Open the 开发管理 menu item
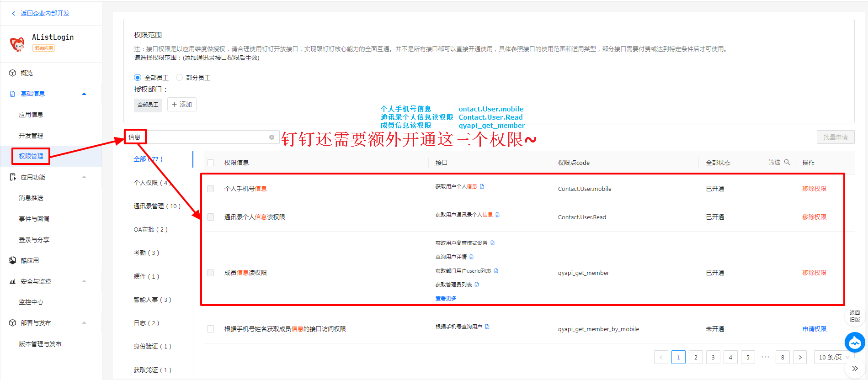Screen dimensions: 868x380 (31, 136)
